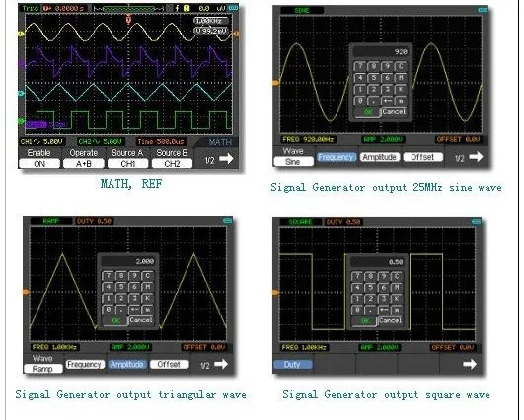Screen dimensions: 524x420
Task: Select Amplitude tab on sine screen
Action: pyautogui.click(x=379, y=157)
